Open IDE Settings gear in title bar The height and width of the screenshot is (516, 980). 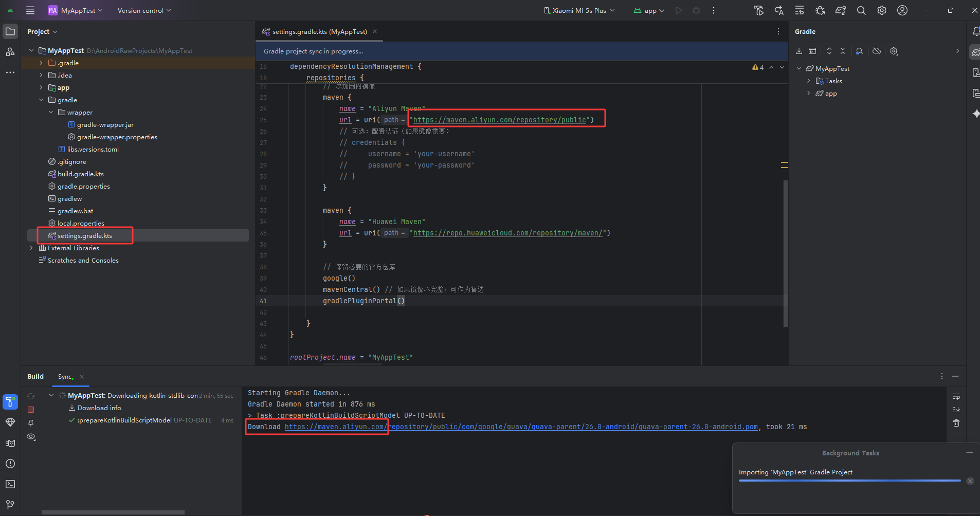(882, 10)
